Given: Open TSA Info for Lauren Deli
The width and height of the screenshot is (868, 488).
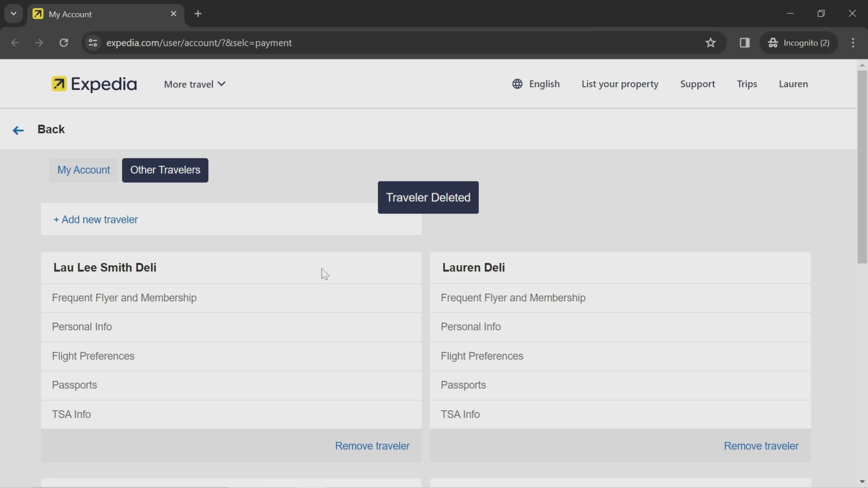Looking at the screenshot, I should coord(460,414).
